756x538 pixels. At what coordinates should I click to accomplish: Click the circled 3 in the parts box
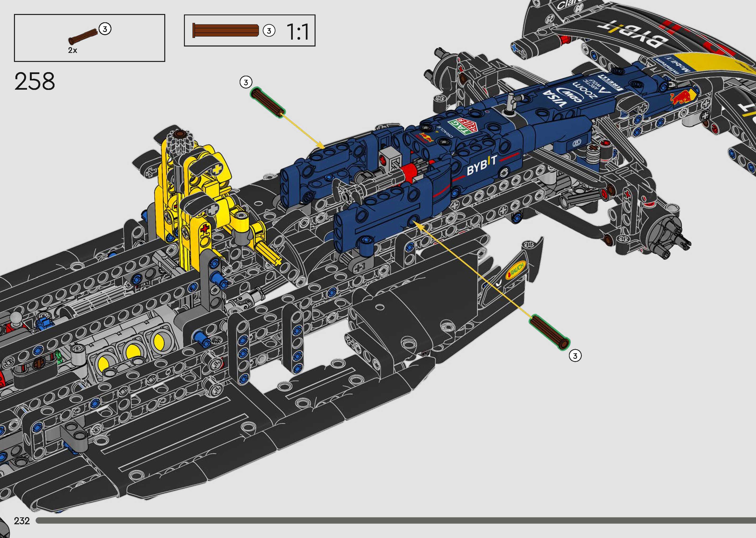(x=105, y=29)
